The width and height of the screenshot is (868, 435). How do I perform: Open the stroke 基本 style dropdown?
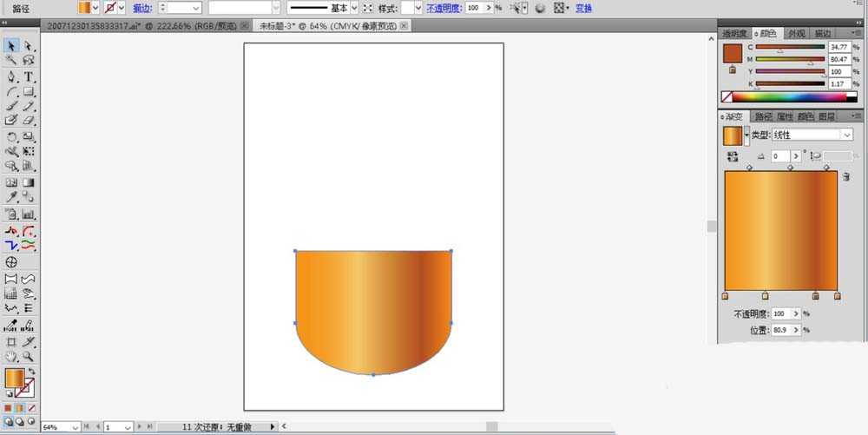point(354,8)
